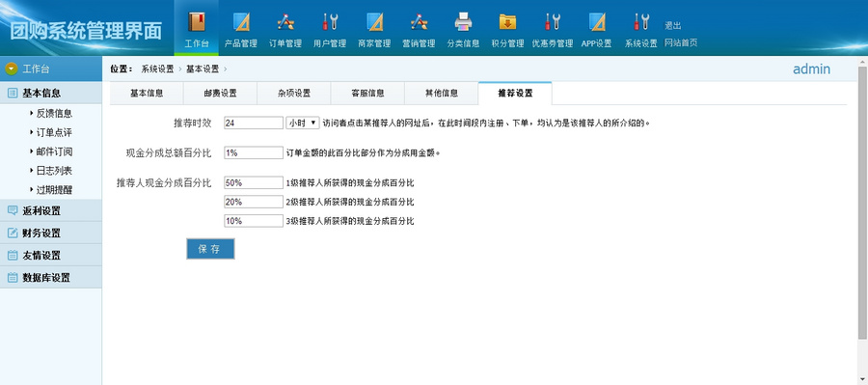Switch to the 基本信息 tab
The height and width of the screenshot is (385, 868).
[147, 93]
